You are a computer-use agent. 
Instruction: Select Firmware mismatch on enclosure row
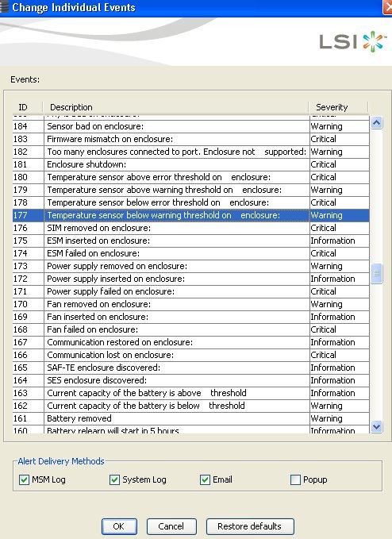pos(191,139)
